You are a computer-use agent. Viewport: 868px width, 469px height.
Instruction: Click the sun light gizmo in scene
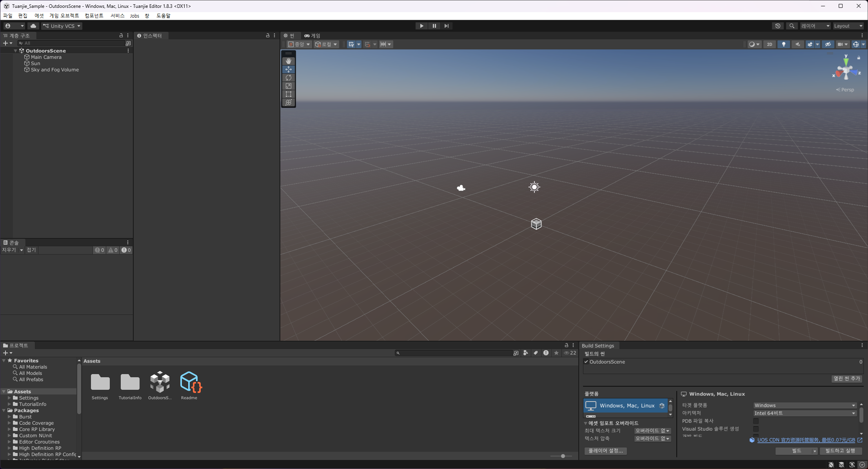pyautogui.click(x=534, y=187)
